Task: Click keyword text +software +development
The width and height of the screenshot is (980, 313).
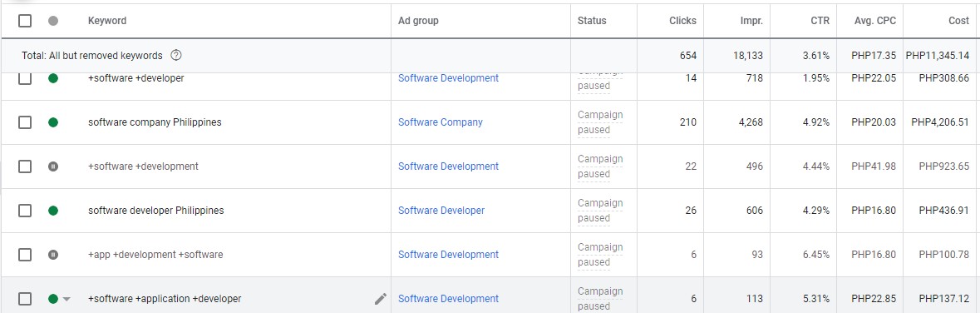Action: (x=143, y=166)
